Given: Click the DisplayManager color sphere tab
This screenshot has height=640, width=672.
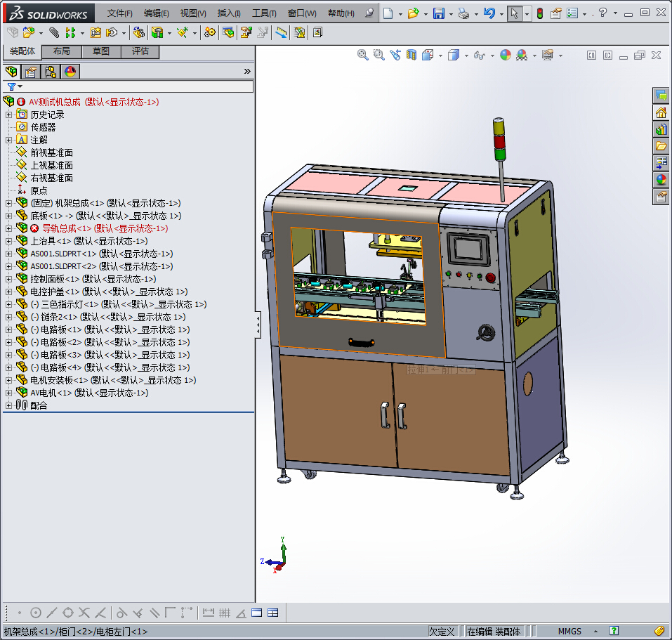Looking at the screenshot, I should coord(70,71).
